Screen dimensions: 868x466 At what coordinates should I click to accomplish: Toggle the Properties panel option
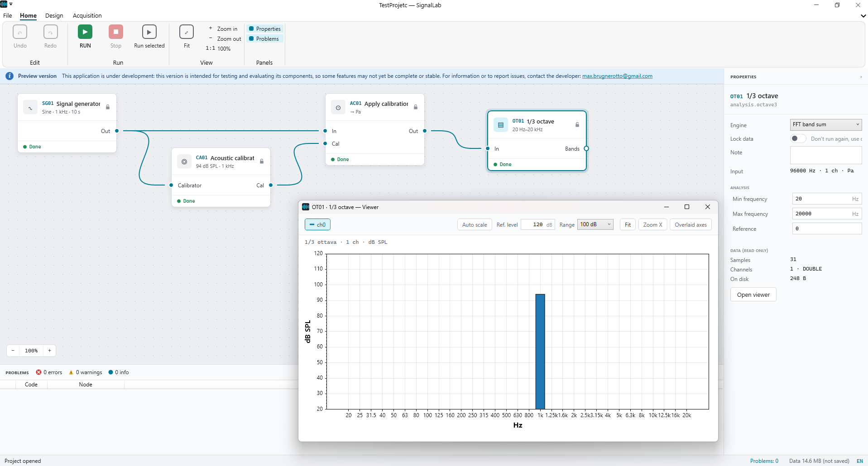point(265,29)
